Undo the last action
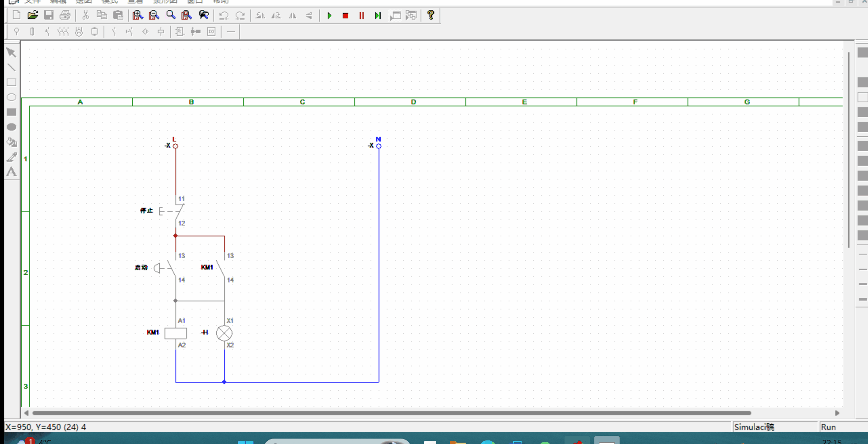Screen dimensions: 868x444 [224, 15]
